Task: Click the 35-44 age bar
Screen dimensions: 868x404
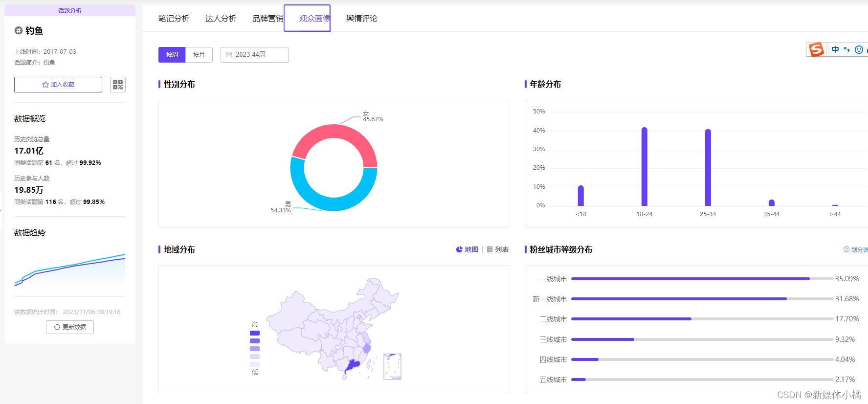Action: point(772,203)
